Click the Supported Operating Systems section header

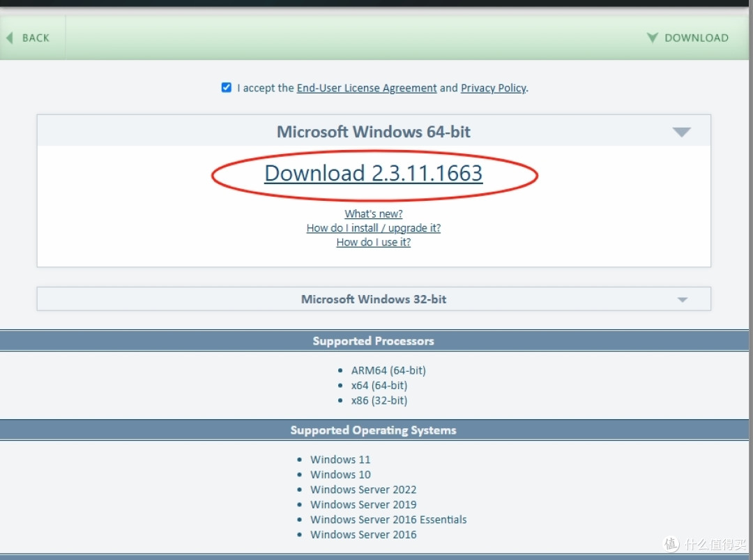pos(373,430)
